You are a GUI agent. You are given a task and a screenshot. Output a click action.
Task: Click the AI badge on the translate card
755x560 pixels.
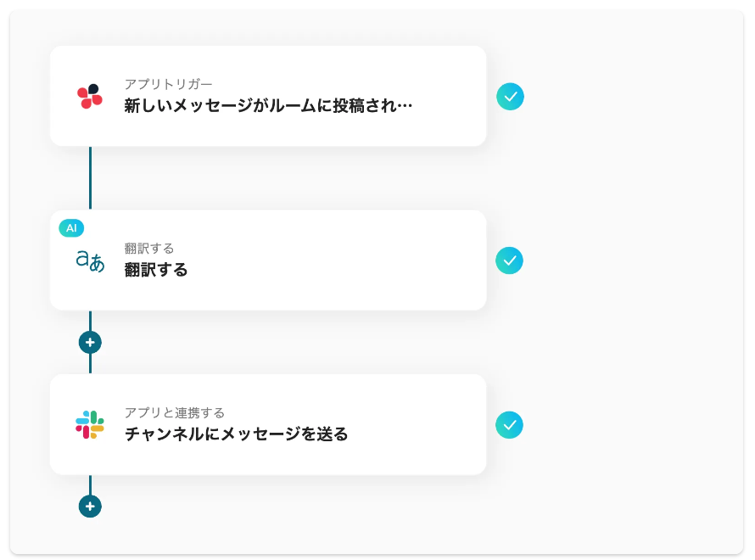(x=71, y=228)
